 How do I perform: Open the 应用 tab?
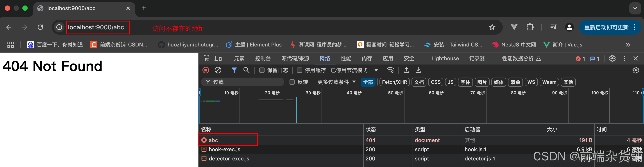pyautogui.click(x=388, y=59)
